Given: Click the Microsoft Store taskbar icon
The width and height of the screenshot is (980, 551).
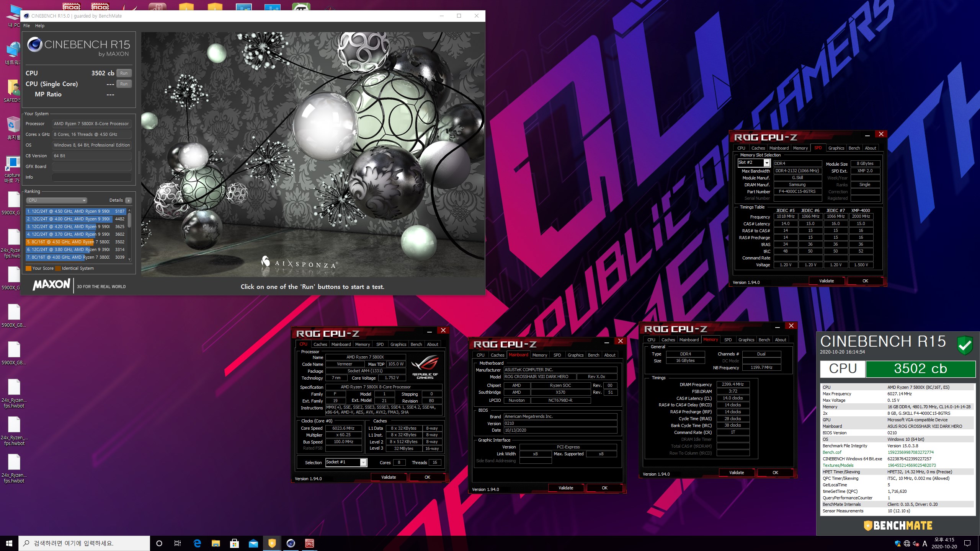Looking at the screenshot, I should pyautogui.click(x=234, y=543).
